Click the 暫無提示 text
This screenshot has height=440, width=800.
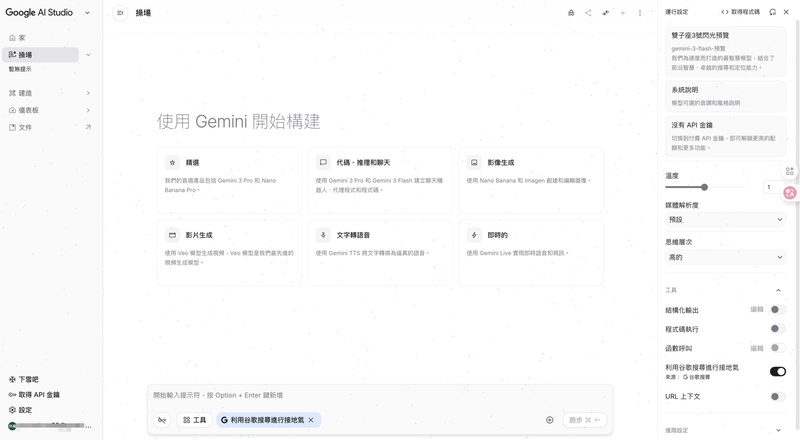[20, 69]
